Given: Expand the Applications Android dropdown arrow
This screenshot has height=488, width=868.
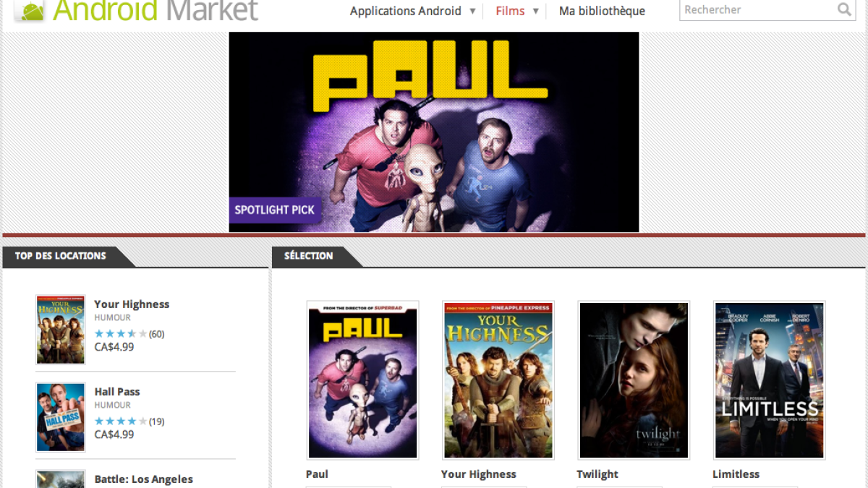Looking at the screenshot, I should pos(472,11).
